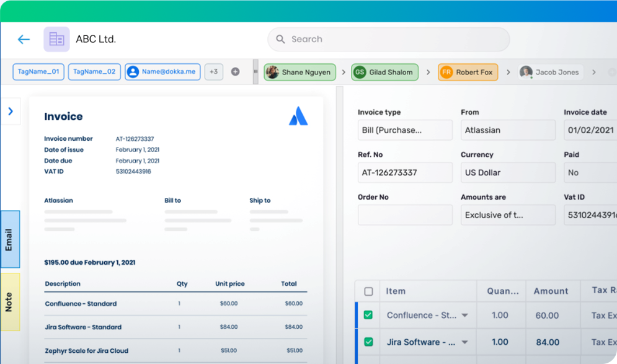617x364 pixels.
Task: Open the Jira Software item dropdown arrow
Action: click(464, 342)
